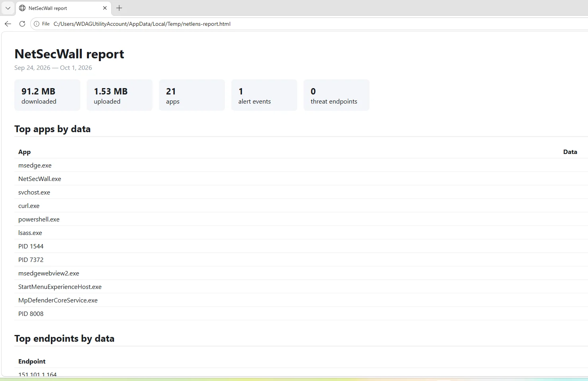
Task: Click the Top endpoints by data heading
Action: click(x=64, y=339)
